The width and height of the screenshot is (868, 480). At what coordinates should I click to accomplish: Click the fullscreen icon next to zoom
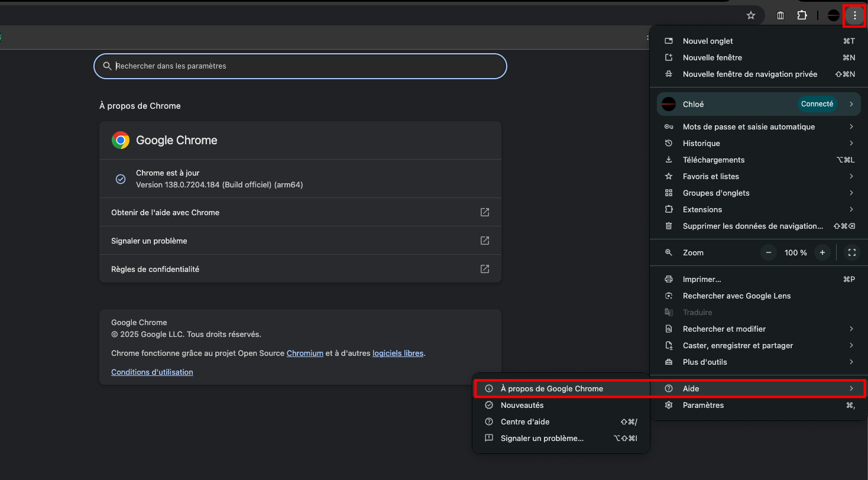tap(851, 252)
